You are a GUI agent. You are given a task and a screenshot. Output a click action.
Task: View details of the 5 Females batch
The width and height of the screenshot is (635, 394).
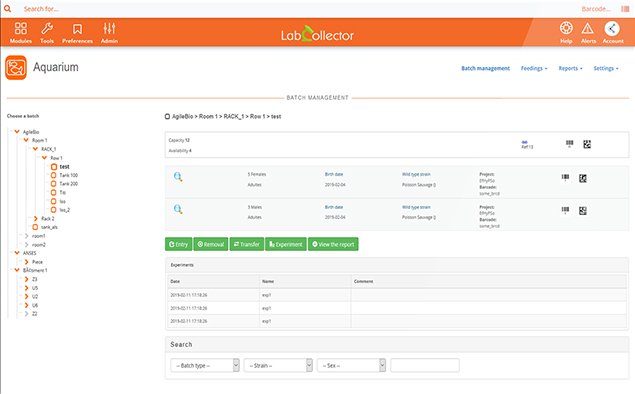pyautogui.click(x=178, y=177)
